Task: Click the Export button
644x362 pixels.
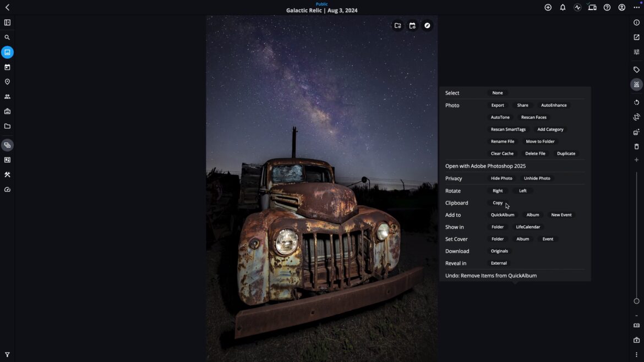Action: point(497,105)
